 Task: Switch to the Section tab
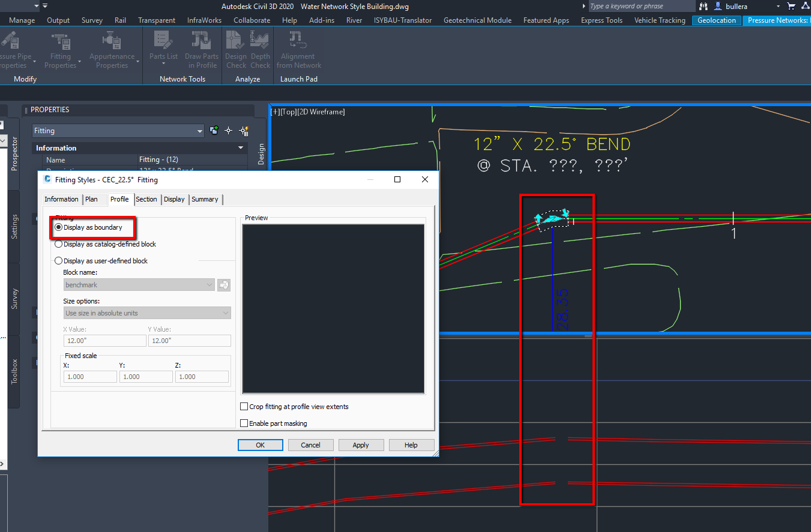point(146,199)
